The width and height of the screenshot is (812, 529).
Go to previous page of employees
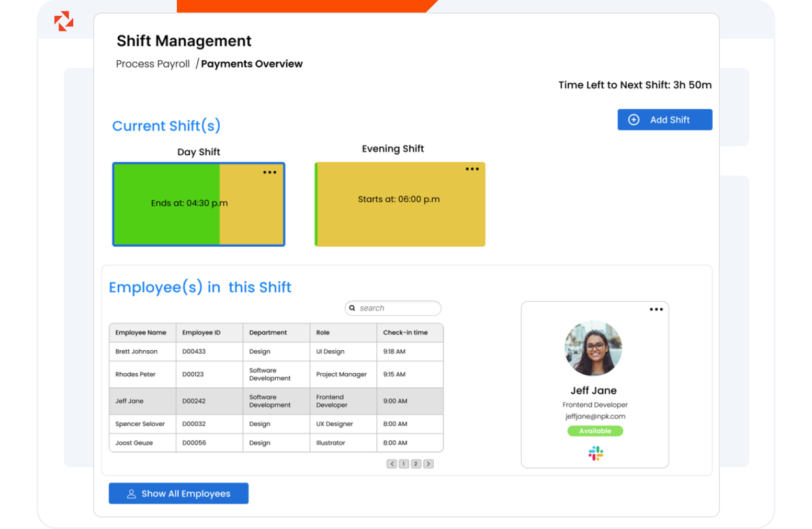[x=391, y=464]
